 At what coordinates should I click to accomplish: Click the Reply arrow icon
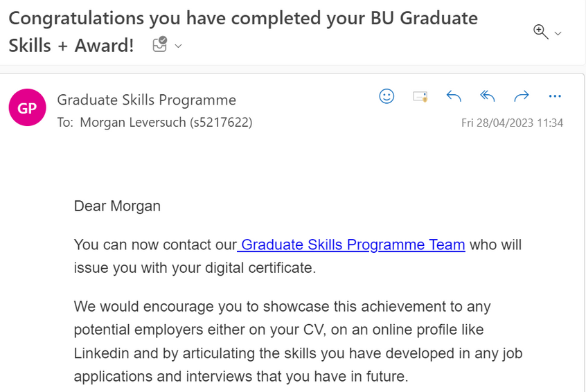pyautogui.click(x=454, y=96)
